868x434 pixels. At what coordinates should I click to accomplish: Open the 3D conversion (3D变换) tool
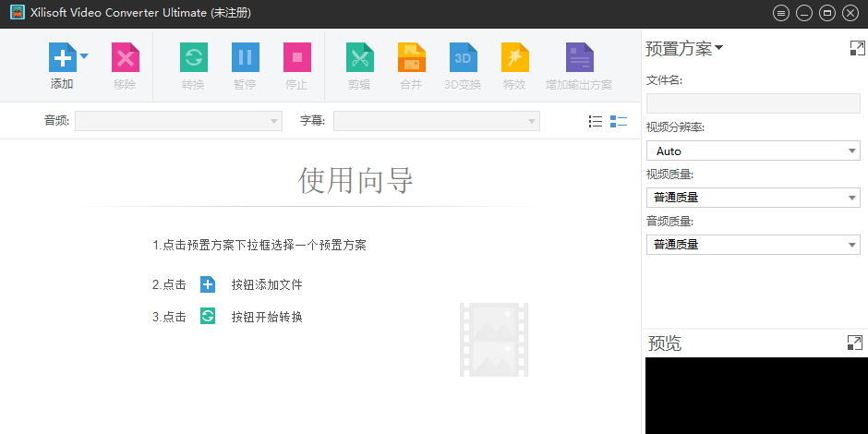pos(463,58)
